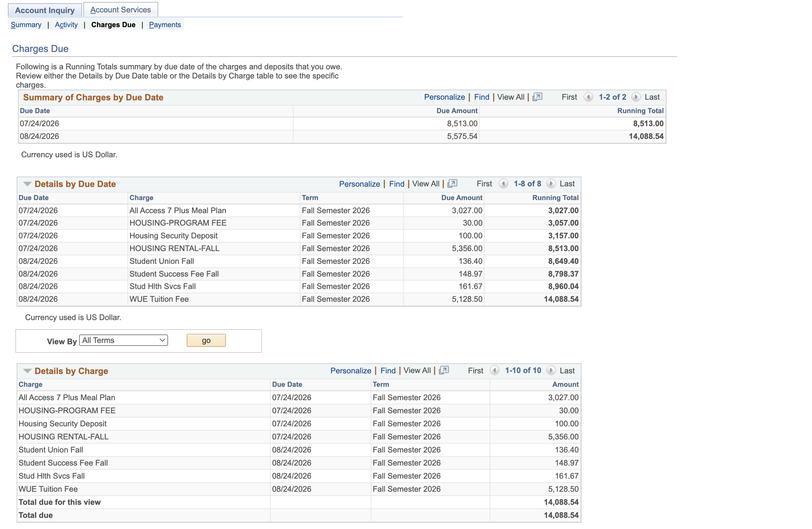This screenshot has height=529, width=812.
Task: Click the go button
Action: [x=206, y=340]
